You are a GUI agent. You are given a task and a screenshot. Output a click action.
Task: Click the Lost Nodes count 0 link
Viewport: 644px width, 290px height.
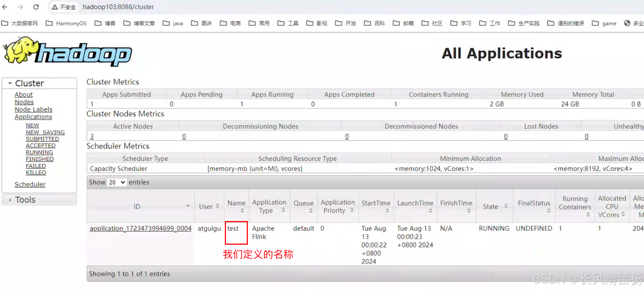coord(506,136)
